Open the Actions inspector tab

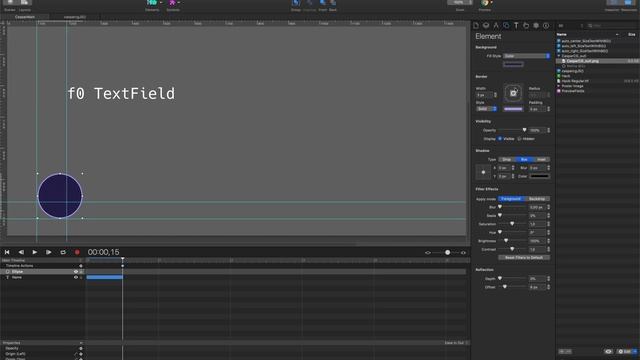pos(526,26)
